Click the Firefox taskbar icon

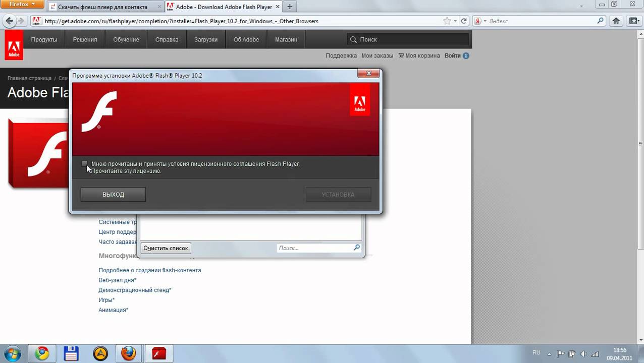click(129, 353)
